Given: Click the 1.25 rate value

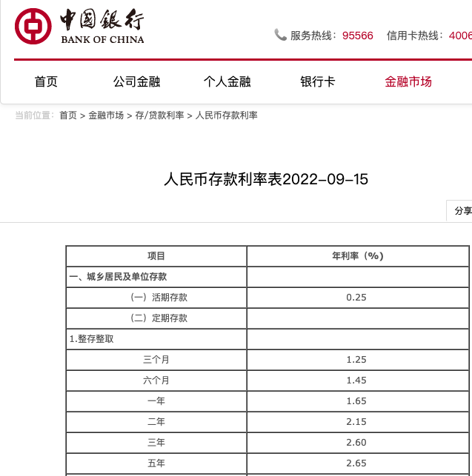Looking at the screenshot, I should point(356,360).
